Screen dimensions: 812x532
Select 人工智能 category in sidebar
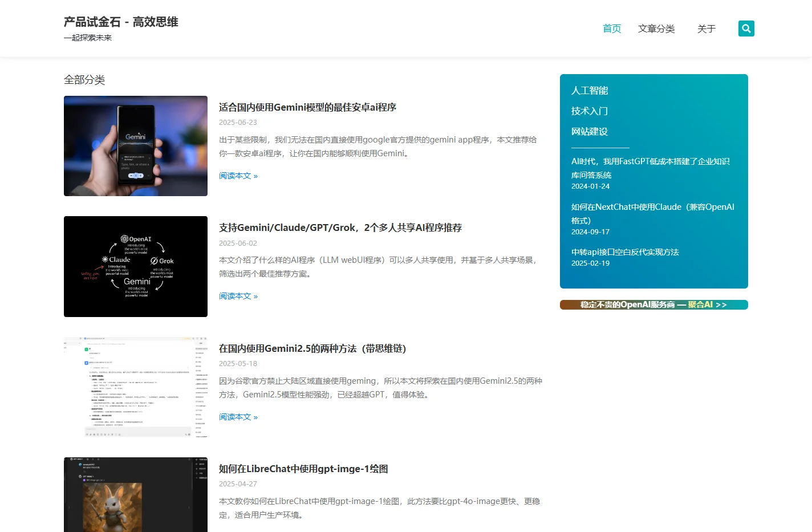coord(590,91)
